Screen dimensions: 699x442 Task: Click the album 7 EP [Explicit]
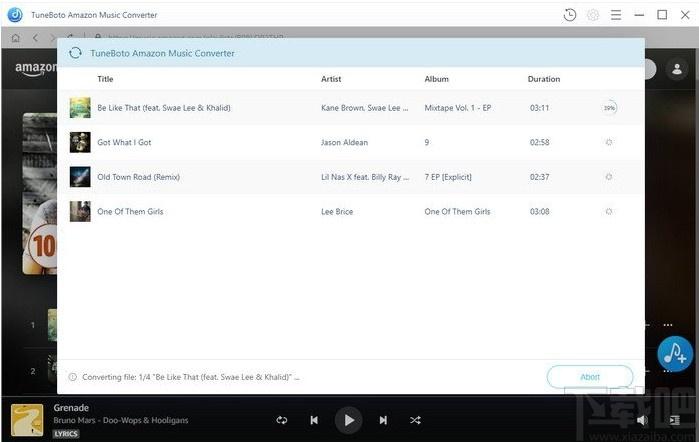click(x=448, y=177)
